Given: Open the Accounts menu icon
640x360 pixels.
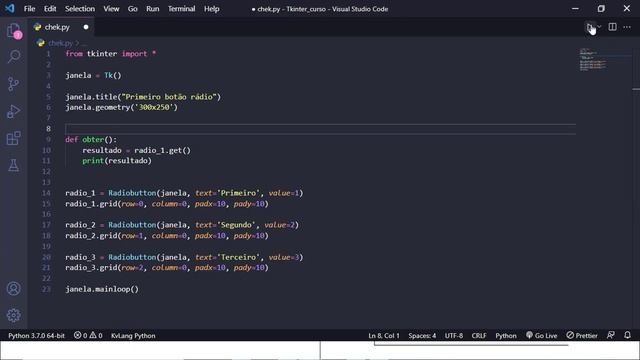Looking at the screenshot, I should tap(13, 289).
